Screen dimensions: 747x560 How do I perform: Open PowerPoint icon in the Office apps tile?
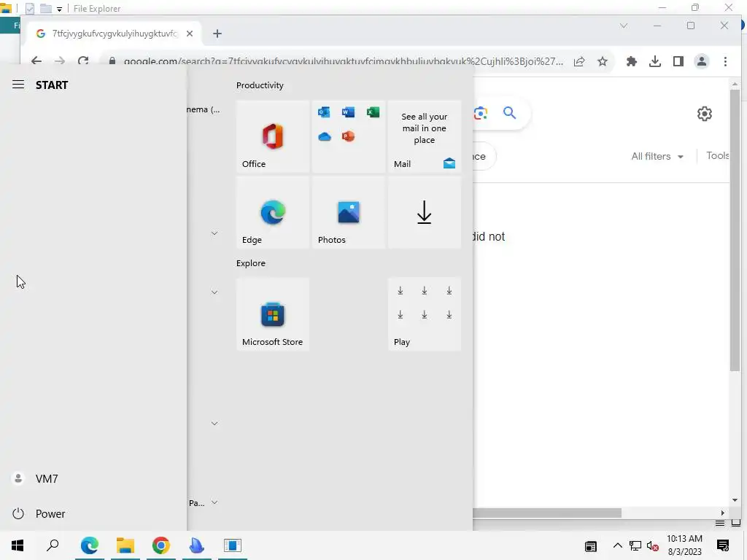click(x=348, y=136)
